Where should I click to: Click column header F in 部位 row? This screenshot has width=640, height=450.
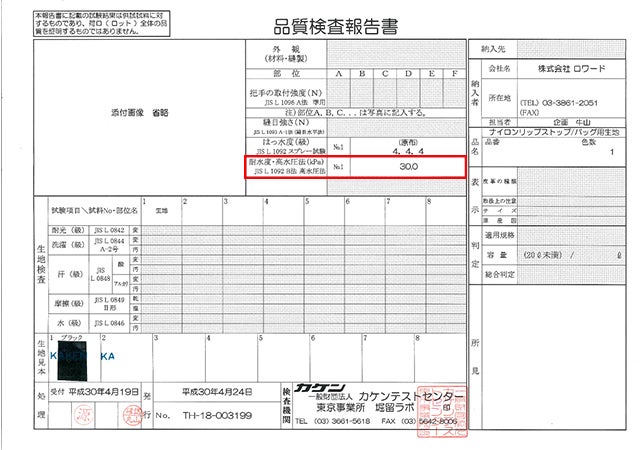pyautogui.click(x=455, y=74)
